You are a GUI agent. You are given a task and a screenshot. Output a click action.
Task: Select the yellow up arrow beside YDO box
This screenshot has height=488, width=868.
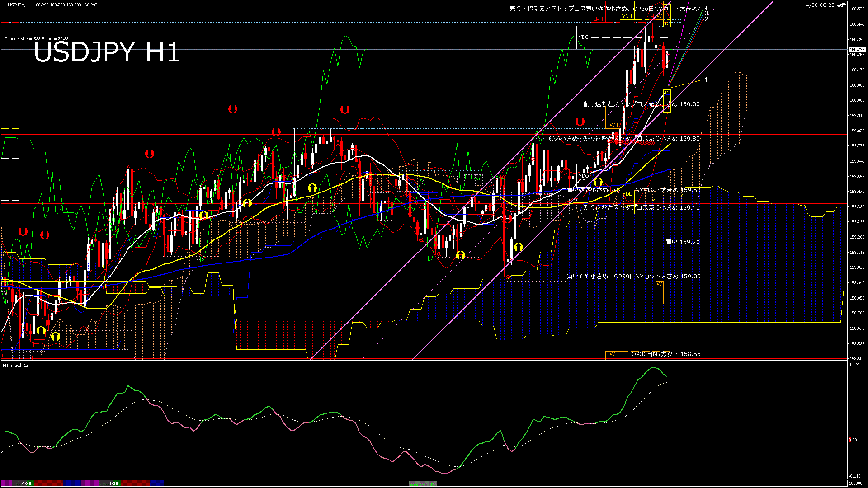[598, 182]
